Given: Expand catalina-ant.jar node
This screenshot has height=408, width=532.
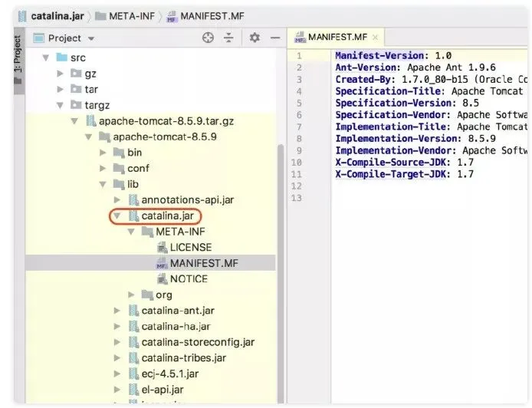Looking at the screenshot, I should pos(117,311).
